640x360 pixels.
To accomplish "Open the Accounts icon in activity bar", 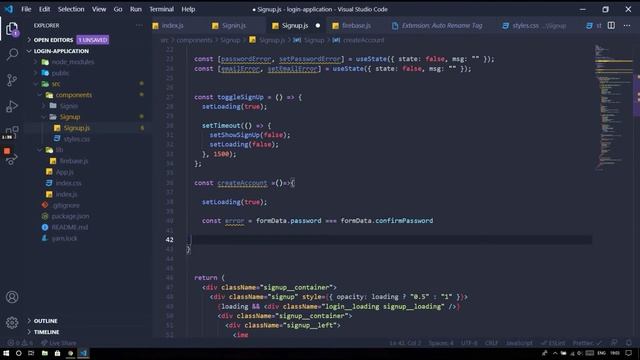I will [x=12, y=297].
